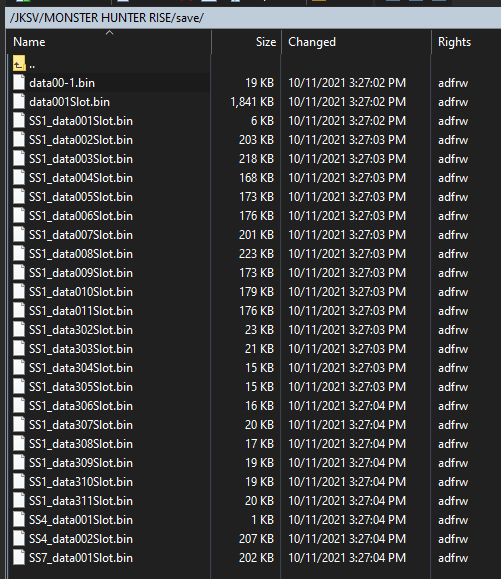Select SS1_data310Slot.bin in the list
The height and width of the screenshot is (579, 501).
point(81,482)
